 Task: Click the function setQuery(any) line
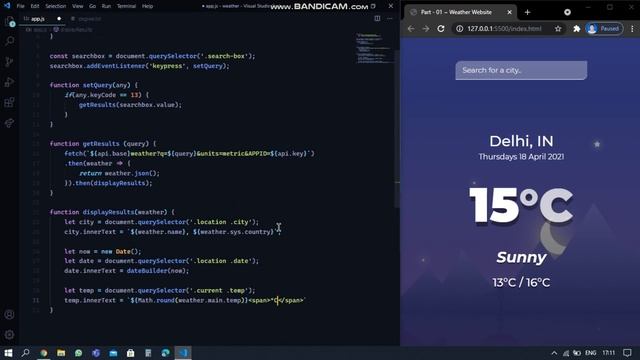(x=94, y=85)
